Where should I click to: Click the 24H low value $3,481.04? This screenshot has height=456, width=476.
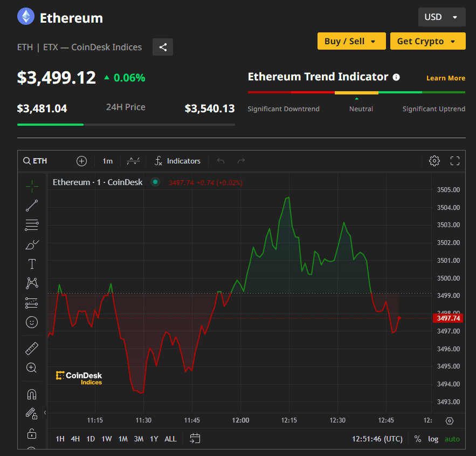(42, 108)
